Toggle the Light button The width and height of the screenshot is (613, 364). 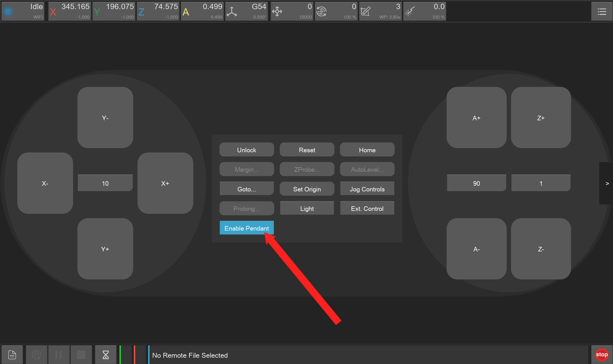(306, 209)
